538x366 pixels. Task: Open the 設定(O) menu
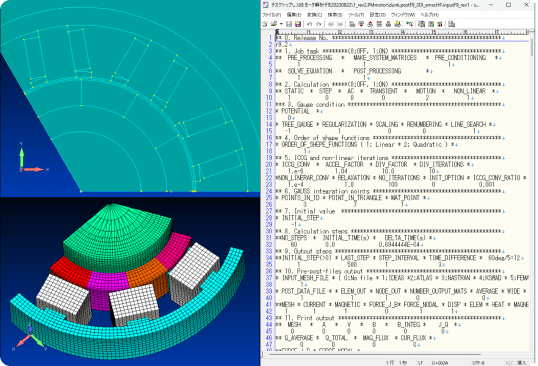point(377,15)
